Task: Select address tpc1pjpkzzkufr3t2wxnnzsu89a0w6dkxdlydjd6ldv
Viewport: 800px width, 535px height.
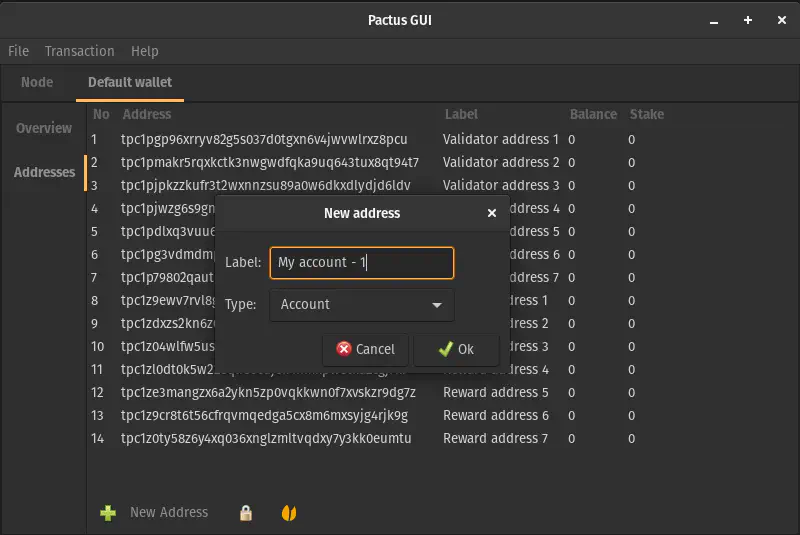Action: [266, 185]
